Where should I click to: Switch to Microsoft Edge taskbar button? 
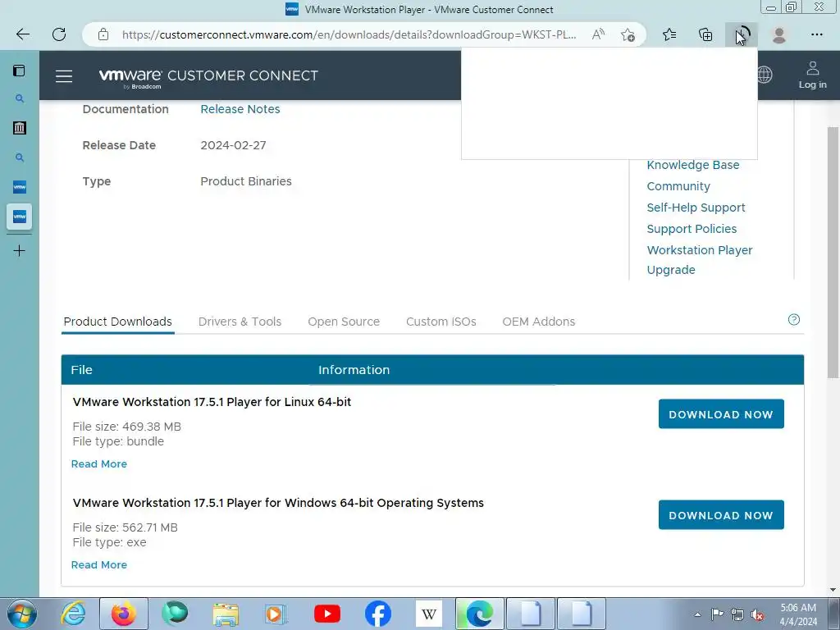pyautogui.click(x=479, y=614)
